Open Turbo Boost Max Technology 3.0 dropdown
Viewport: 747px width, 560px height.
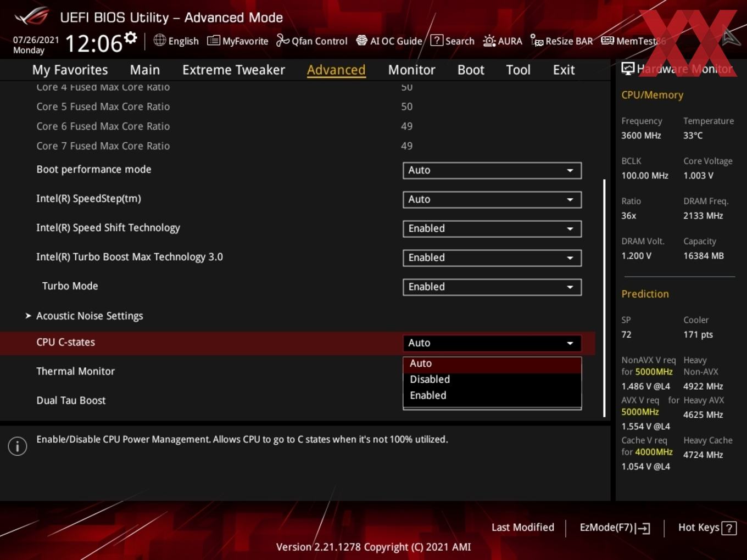tap(492, 257)
